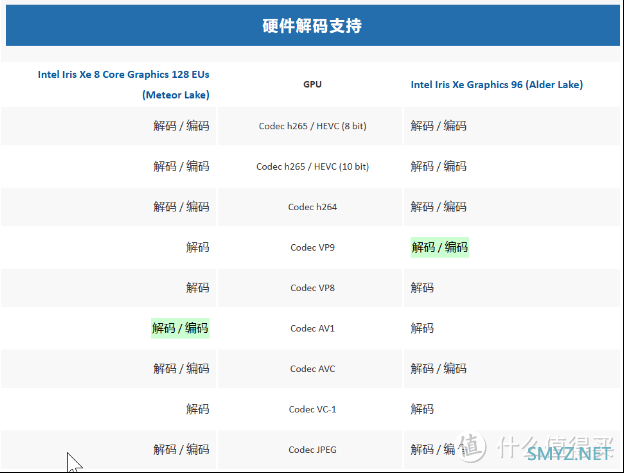Click Meteor Lake 解码 value for Codec VP8

[198, 288]
